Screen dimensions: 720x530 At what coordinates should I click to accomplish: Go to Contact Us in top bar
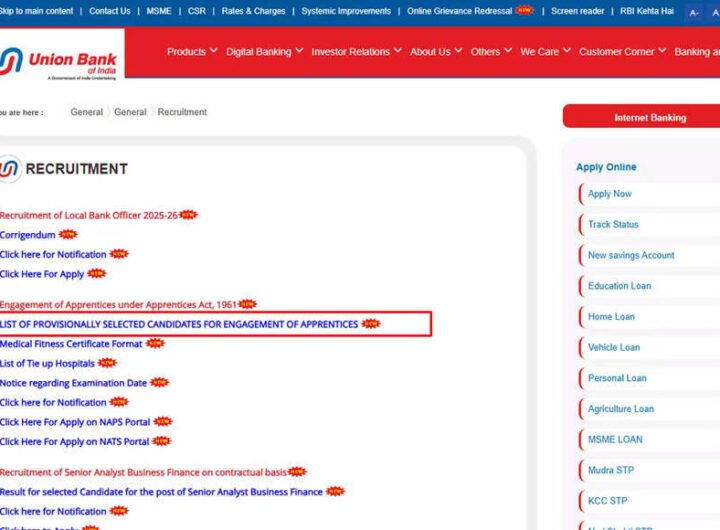click(110, 11)
